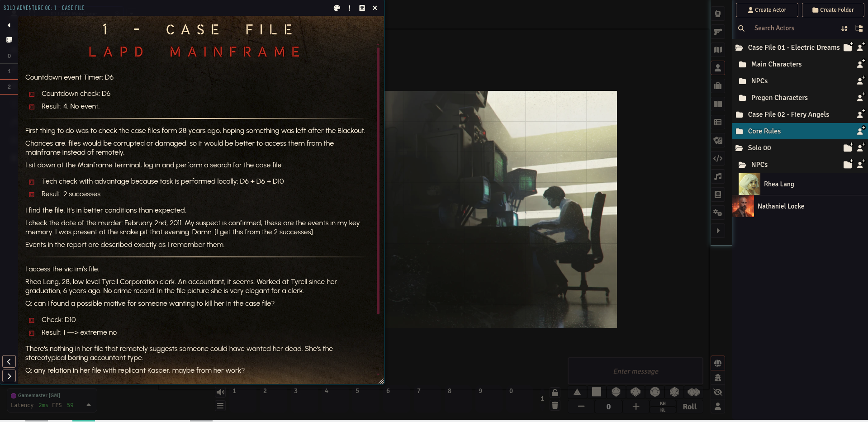
Task: Open the Game Settings gears tab
Action: (717, 213)
